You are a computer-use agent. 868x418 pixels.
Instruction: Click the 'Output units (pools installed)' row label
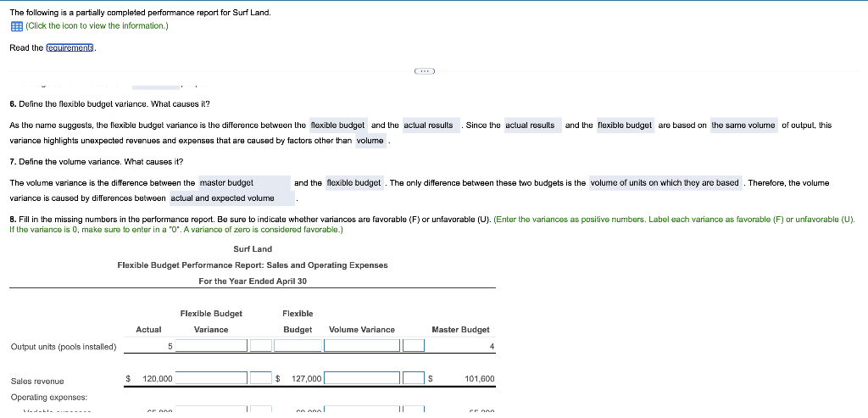pyautogui.click(x=64, y=347)
